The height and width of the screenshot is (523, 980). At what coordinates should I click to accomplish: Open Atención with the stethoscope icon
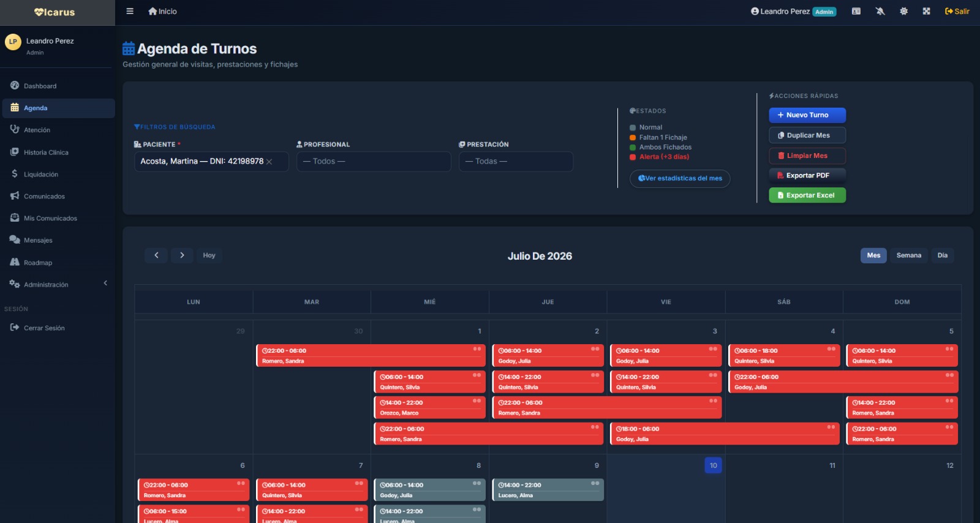pos(58,130)
